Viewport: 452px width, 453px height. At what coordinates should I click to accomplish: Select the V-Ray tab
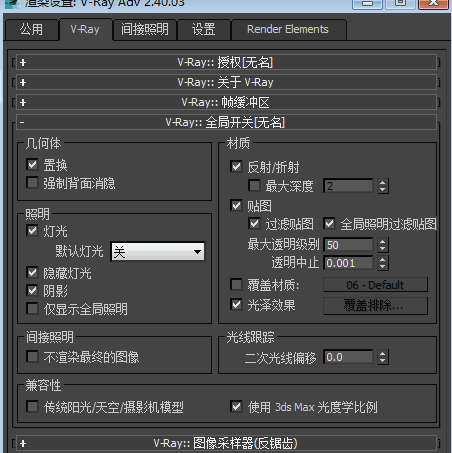click(86, 30)
